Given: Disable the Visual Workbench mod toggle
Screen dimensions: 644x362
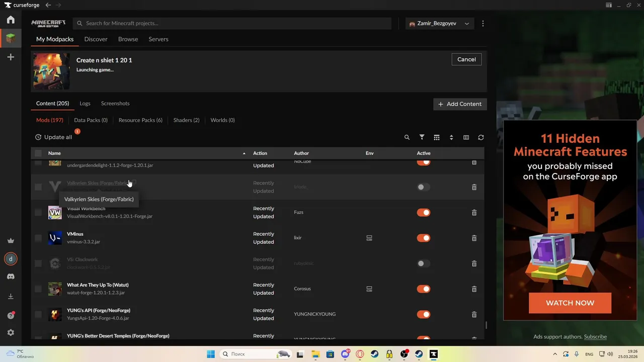Looking at the screenshot, I should click(424, 213).
